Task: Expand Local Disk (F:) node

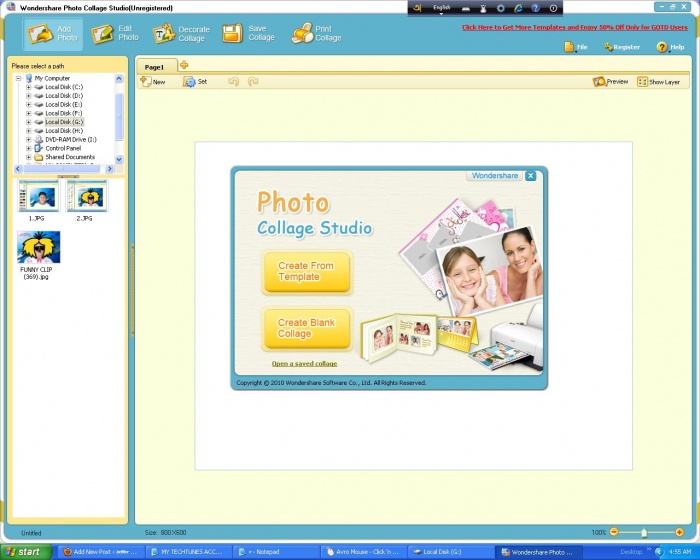Action: 29,113
